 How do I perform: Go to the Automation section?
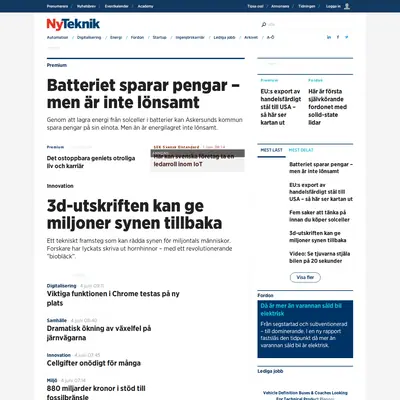[x=57, y=37]
